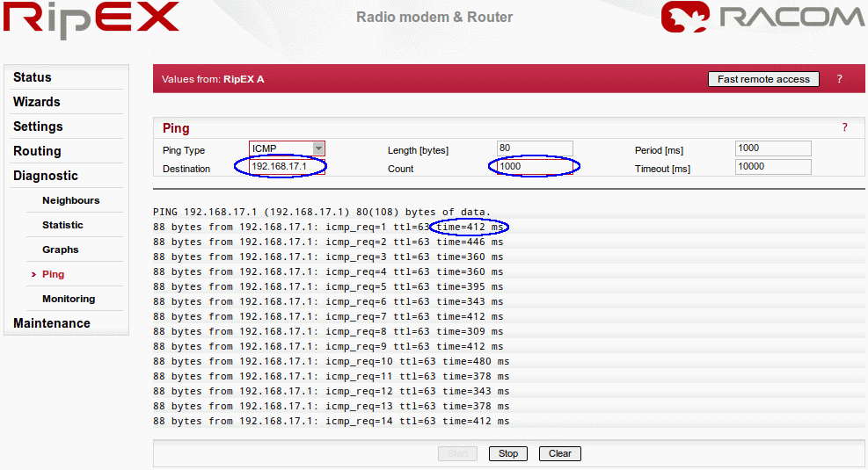The height and width of the screenshot is (470, 868).
Task: Click the RipEX logo
Action: coord(91,19)
